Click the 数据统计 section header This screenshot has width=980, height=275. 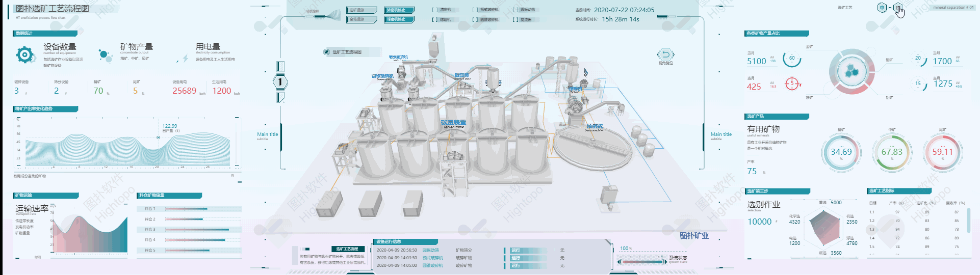pyautogui.click(x=45, y=34)
